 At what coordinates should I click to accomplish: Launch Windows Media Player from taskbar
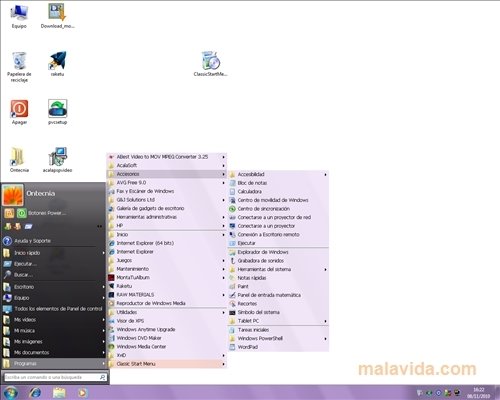(x=83, y=393)
